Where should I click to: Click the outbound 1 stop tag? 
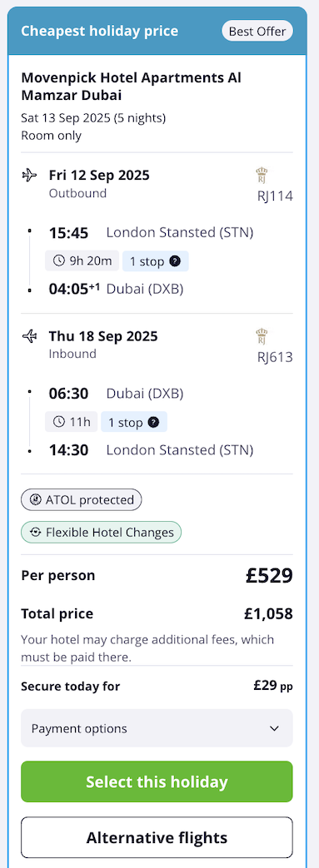point(156,261)
